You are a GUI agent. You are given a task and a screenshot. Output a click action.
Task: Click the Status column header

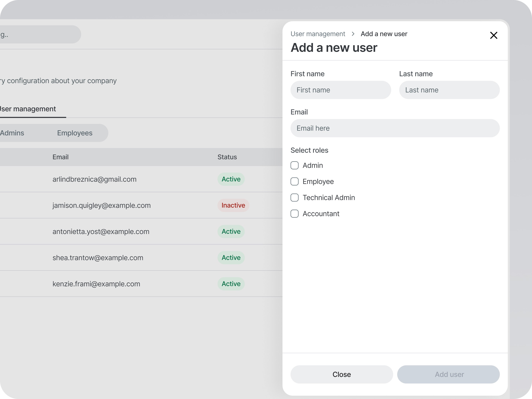tap(227, 157)
